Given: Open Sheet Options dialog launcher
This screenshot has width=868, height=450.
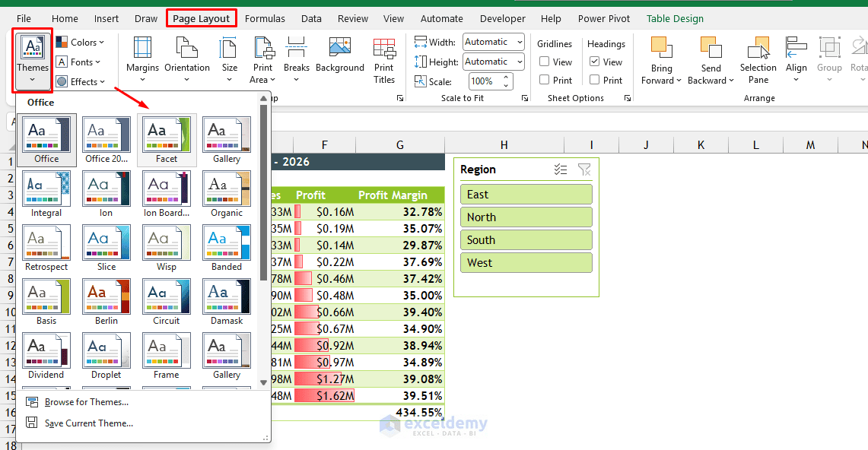Looking at the screenshot, I should [627, 98].
